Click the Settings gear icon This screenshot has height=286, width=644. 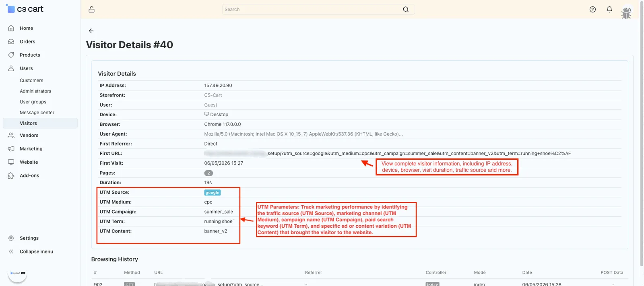(x=11, y=238)
